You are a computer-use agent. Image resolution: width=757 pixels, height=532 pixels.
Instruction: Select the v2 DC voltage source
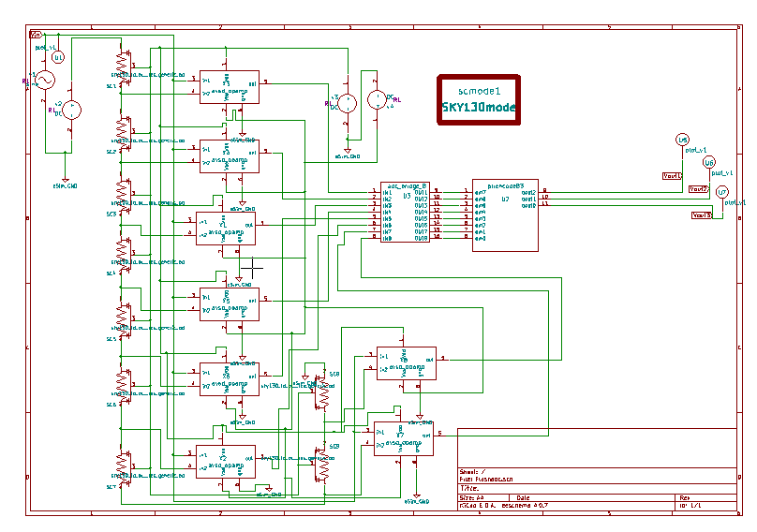tap(72, 111)
